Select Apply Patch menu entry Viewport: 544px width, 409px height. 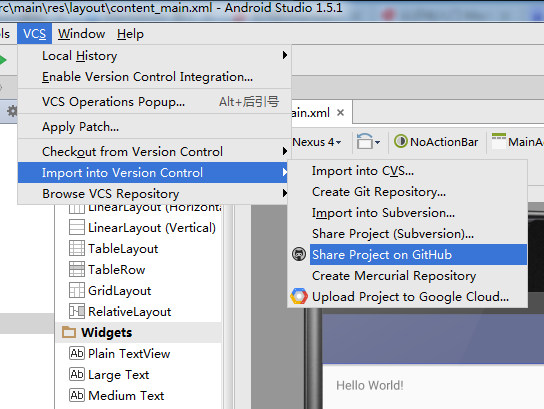coord(154,127)
